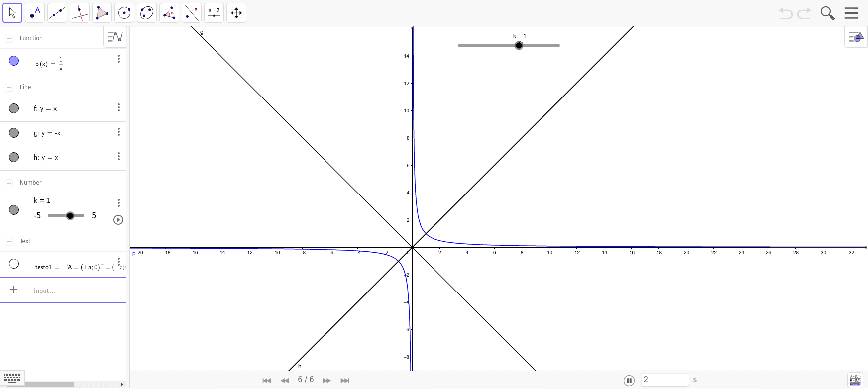Open more options for testo1
Screen dimensions: 868x389
119,261
